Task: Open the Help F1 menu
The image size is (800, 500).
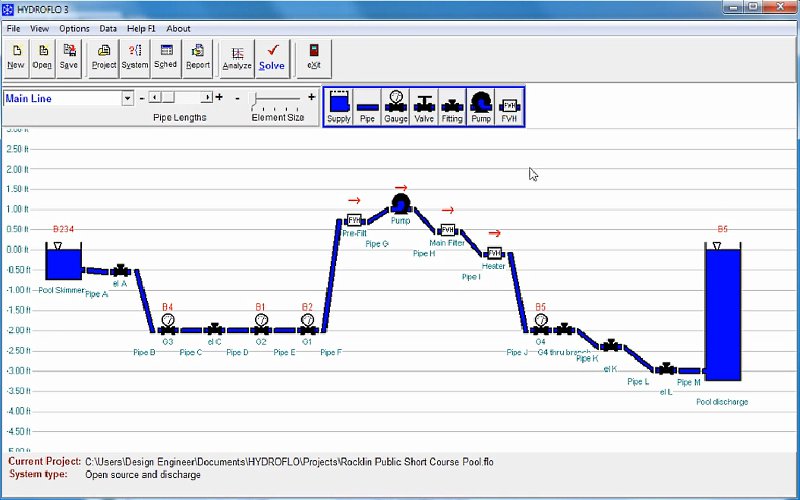Action: tap(141, 29)
